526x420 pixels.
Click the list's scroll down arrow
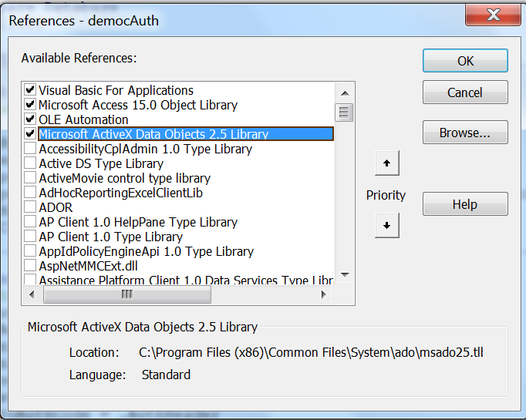click(345, 274)
